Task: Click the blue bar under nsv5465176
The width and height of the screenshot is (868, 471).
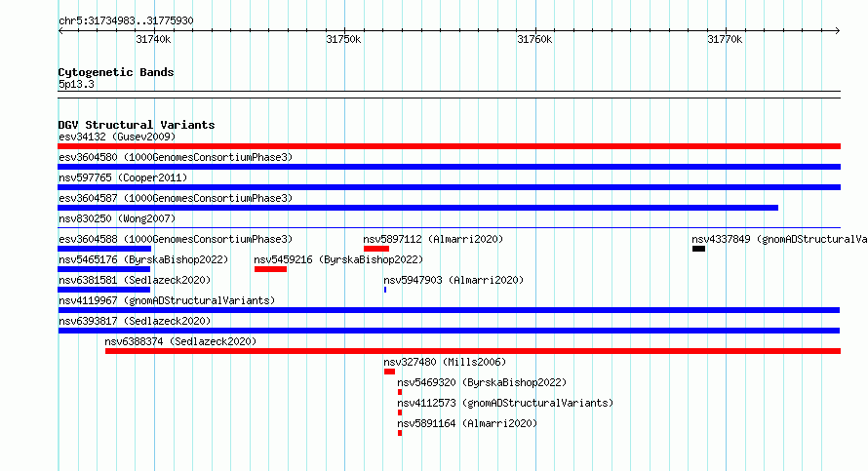Action: (104, 269)
